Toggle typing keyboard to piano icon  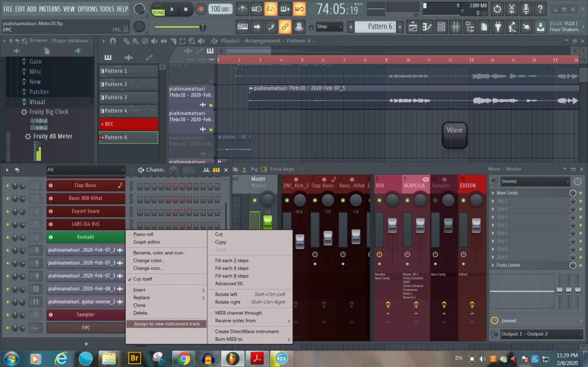tap(243, 27)
